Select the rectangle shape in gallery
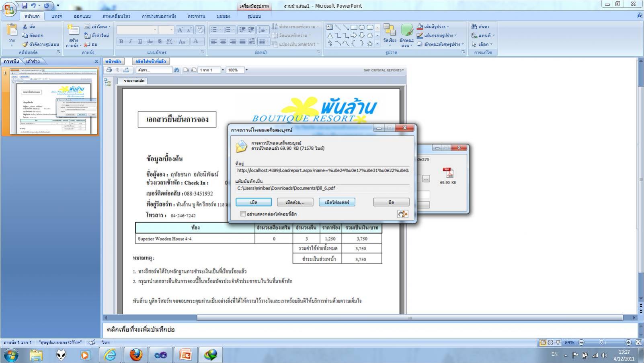The height and width of the screenshot is (363, 644). (x=354, y=27)
